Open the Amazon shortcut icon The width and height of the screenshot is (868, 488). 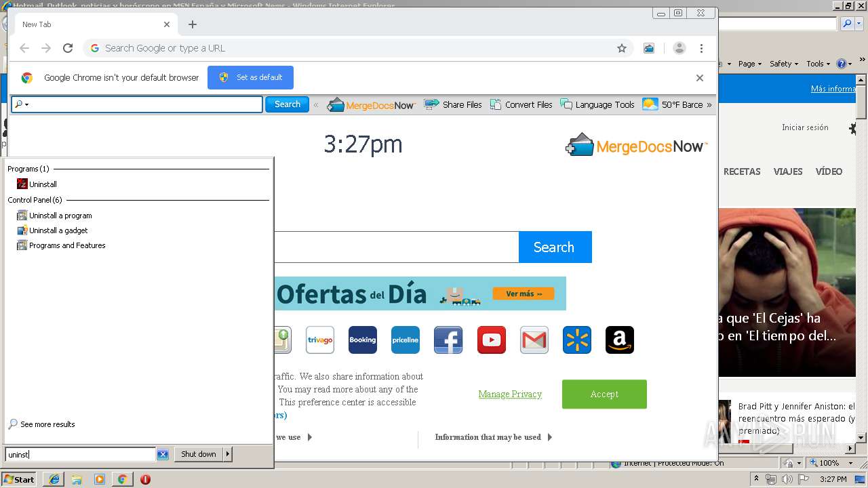[x=620, y=340]
